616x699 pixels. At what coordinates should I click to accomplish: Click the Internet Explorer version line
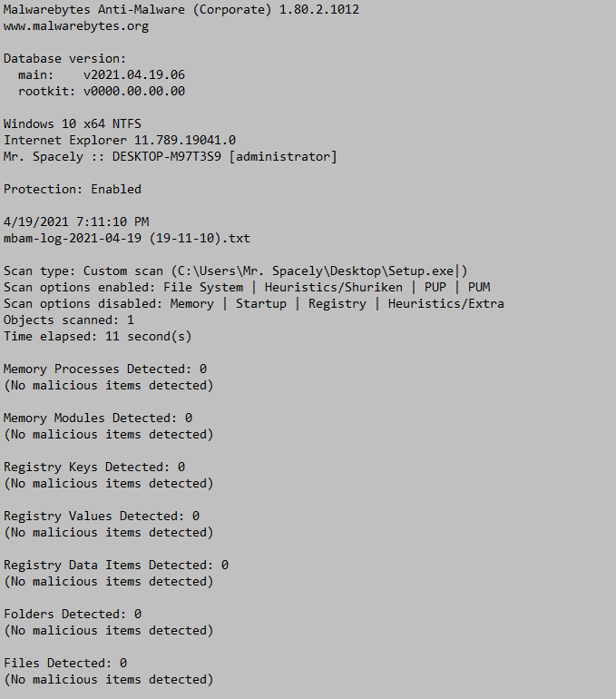(x=120, y=140)
